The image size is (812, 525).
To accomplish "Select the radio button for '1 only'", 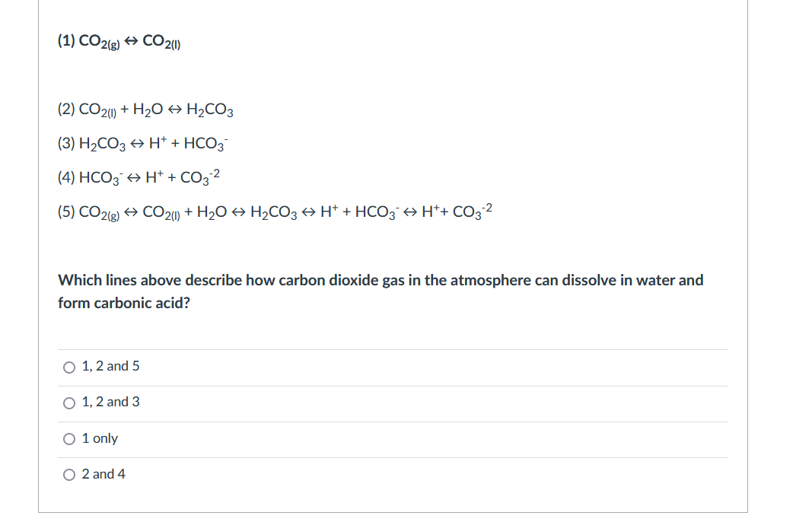I will tap(68, 439).
